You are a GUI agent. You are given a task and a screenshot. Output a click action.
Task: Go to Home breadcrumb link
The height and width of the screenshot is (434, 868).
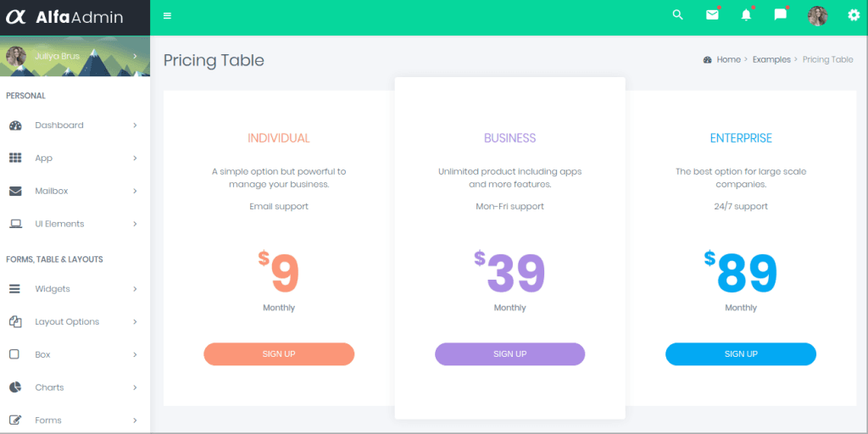(x=728, y=60)
